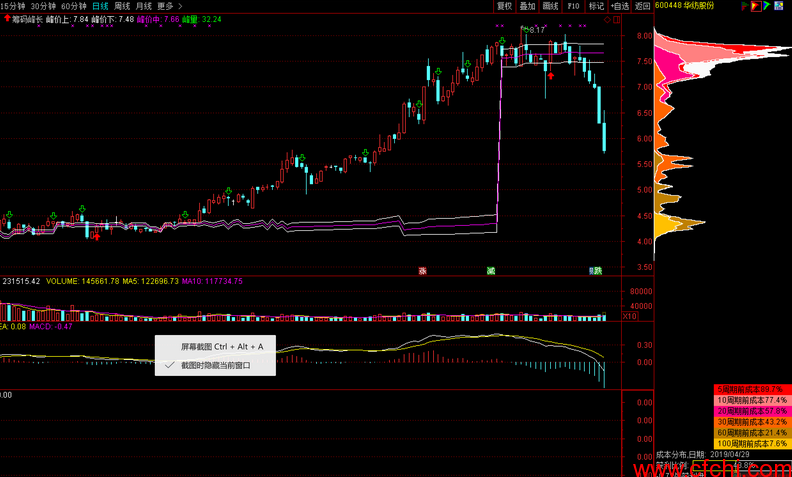Switch to the 30分钟 period tab
Image resolution: width=792 pixels, height=477 pixels.
pos(42,6)
